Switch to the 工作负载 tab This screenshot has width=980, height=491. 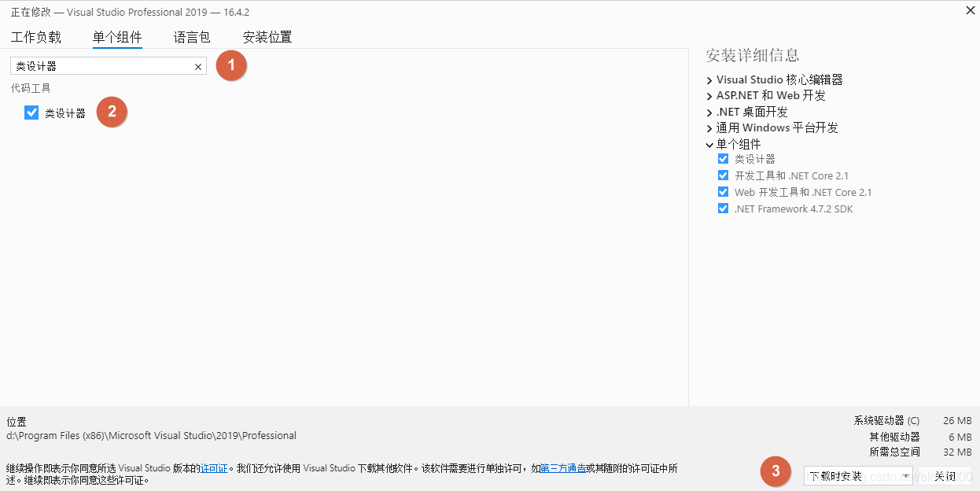(x=35, y=37)
